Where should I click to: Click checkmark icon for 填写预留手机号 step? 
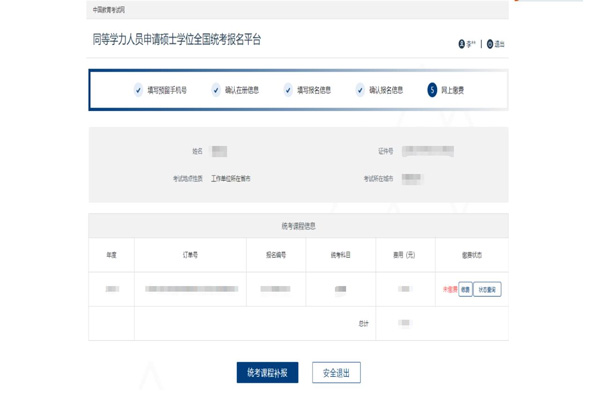[138, 90]
